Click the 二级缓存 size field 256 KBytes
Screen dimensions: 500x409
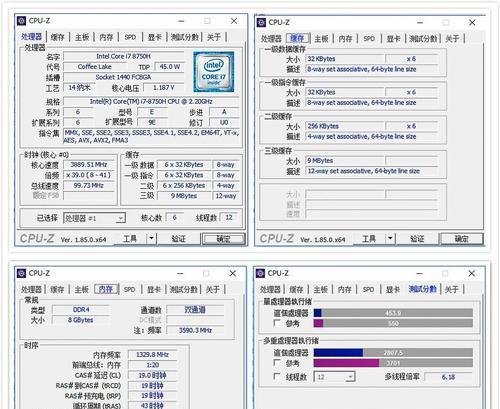coord(345,126)
